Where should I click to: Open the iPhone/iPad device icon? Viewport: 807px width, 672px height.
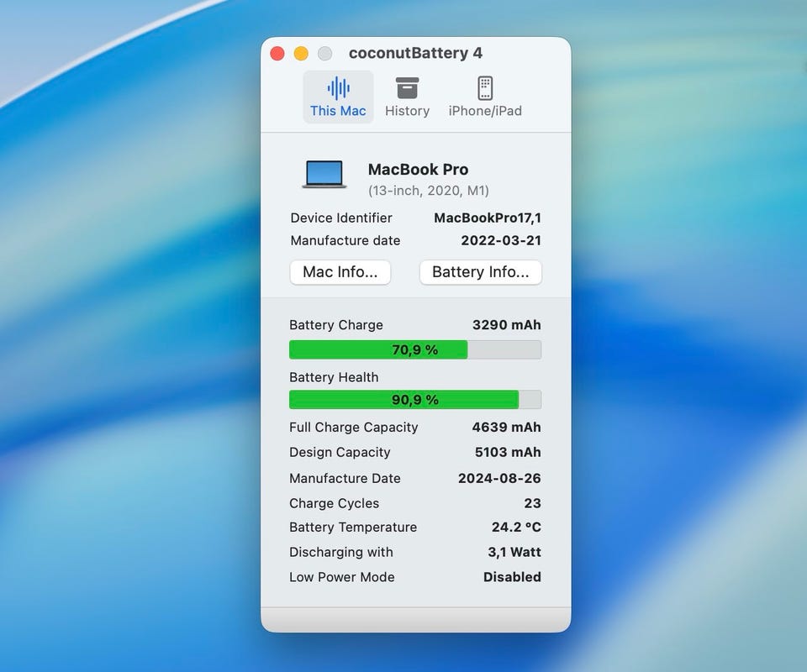pyautogui.click(x=485, y=88)
